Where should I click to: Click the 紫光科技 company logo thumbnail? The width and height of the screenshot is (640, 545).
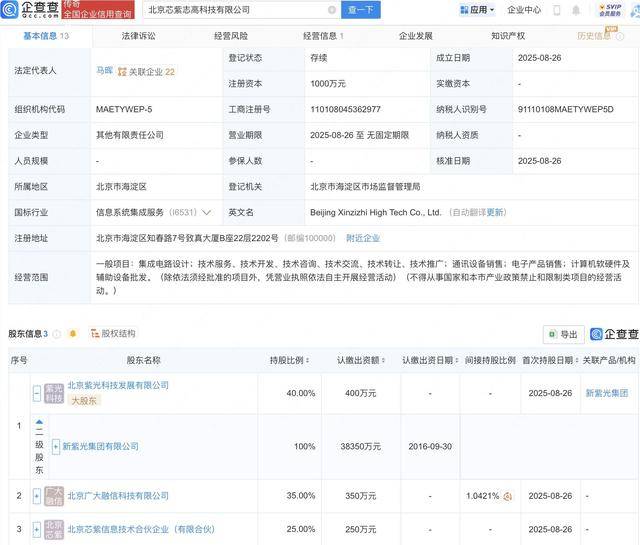click(54, 394)
